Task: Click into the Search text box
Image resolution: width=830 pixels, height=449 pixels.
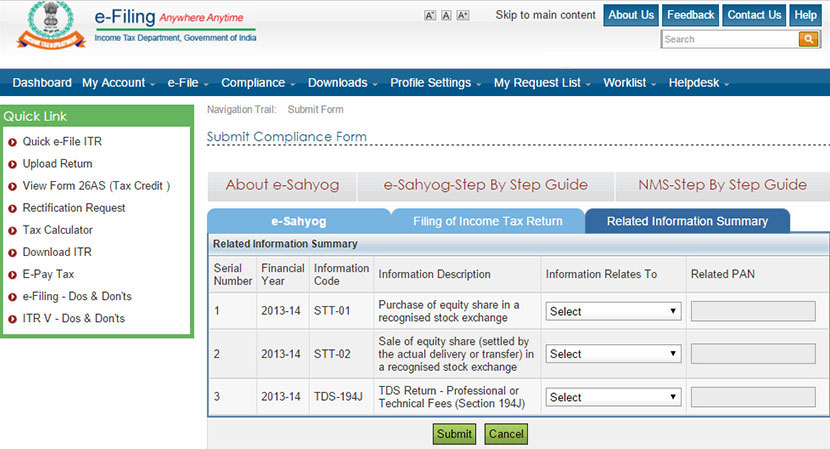Action: [x=729, y=39]
